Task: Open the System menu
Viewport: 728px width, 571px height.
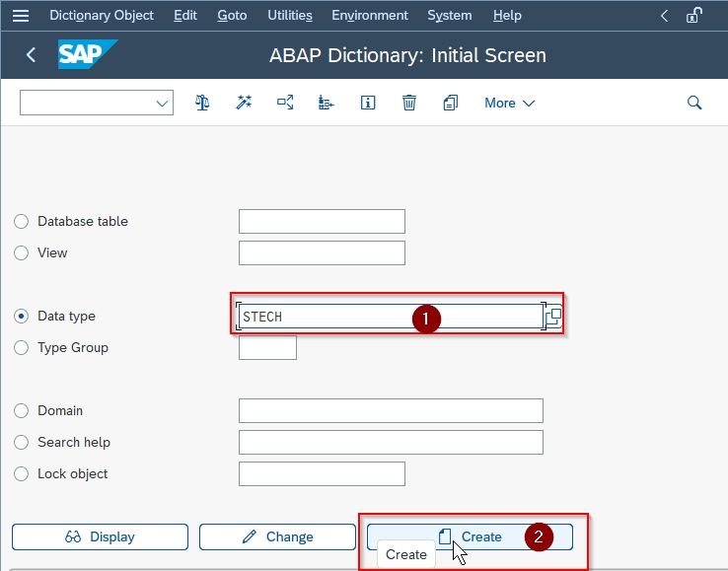Action: pos(450,16)
